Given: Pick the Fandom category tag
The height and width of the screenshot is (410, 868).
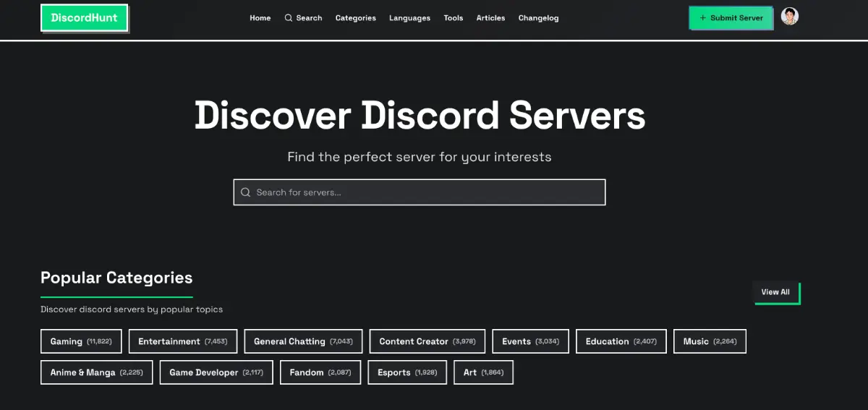Looking at the screenshot, I should tap(320, 372).
